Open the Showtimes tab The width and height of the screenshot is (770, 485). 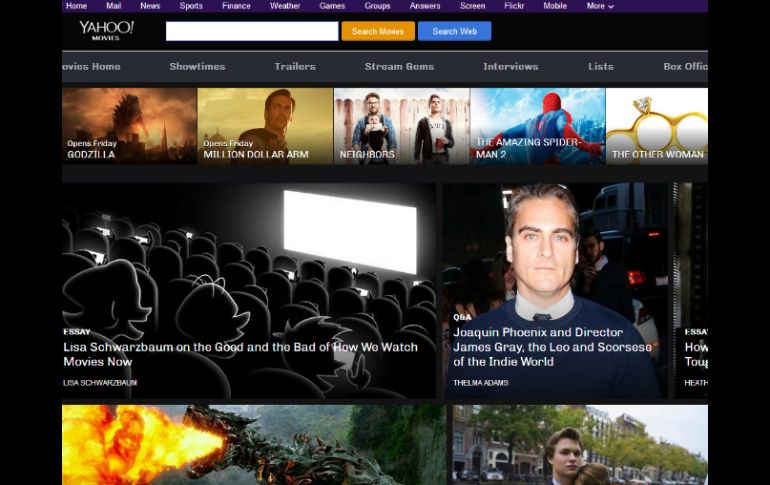[197, 67]
